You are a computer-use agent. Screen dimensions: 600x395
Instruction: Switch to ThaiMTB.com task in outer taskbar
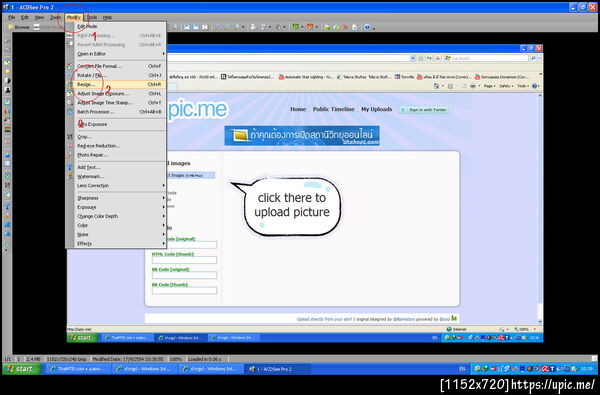[x=78, y=369]
